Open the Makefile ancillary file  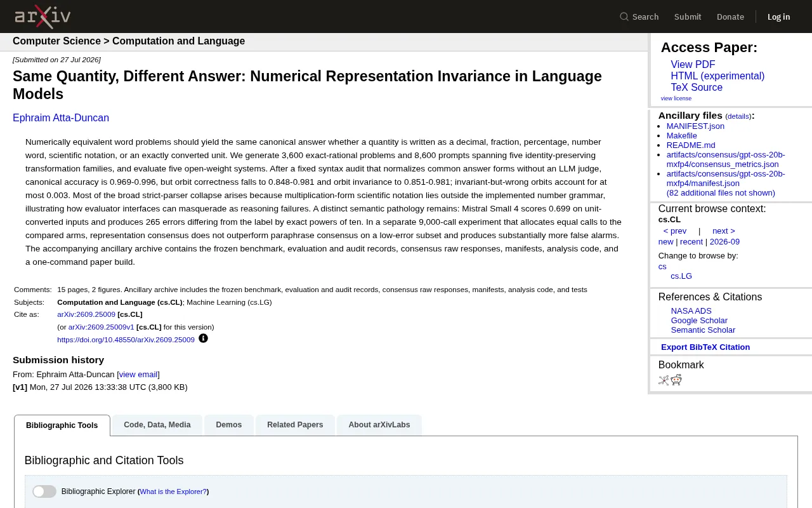[x=682, y=136]
